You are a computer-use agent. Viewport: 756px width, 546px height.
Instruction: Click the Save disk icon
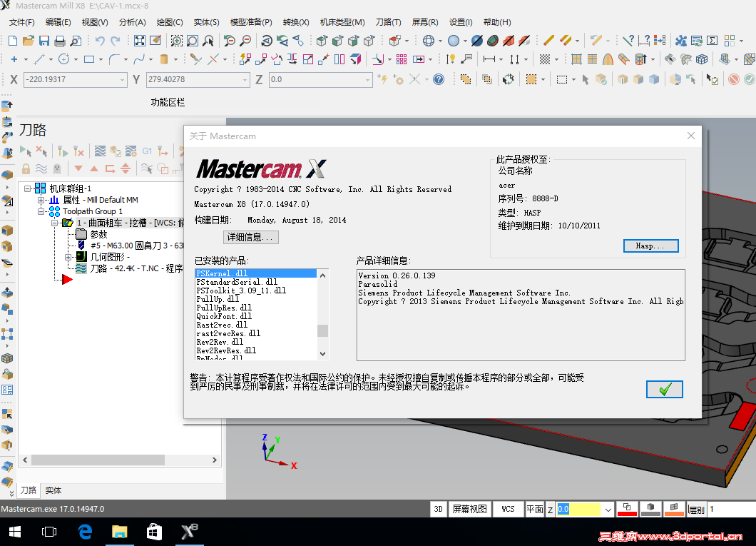pos(44,41)
